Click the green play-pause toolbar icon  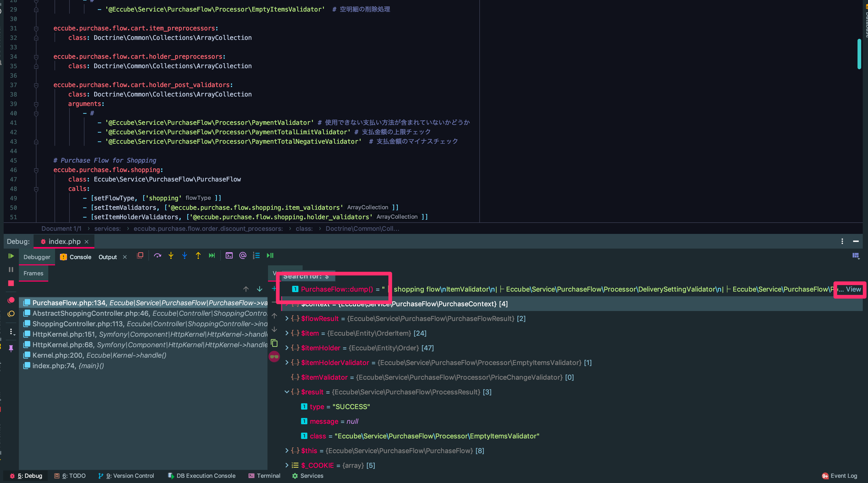pyautogui.click(x=270, y=256)
